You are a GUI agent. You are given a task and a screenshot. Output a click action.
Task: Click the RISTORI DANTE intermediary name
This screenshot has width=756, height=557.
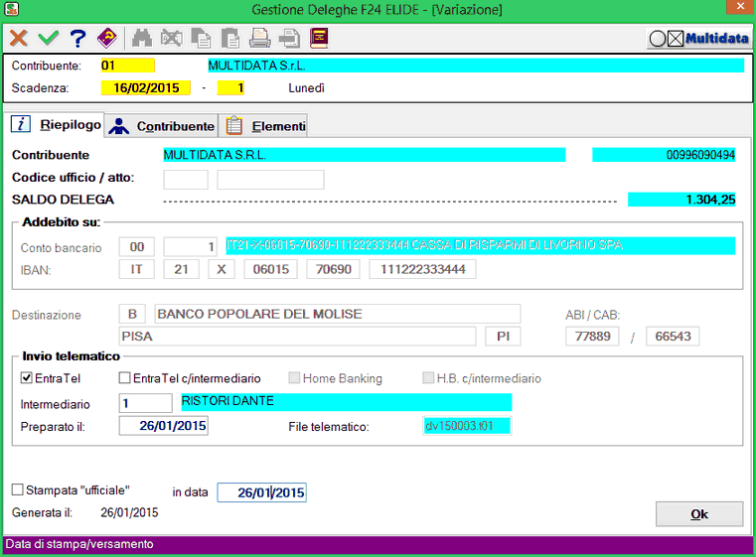click(x=346, y=401)
